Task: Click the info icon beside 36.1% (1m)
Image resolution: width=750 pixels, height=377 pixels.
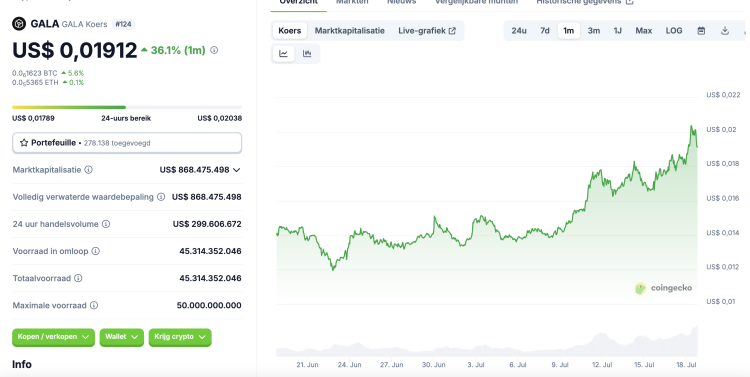Action: point(214,50)
